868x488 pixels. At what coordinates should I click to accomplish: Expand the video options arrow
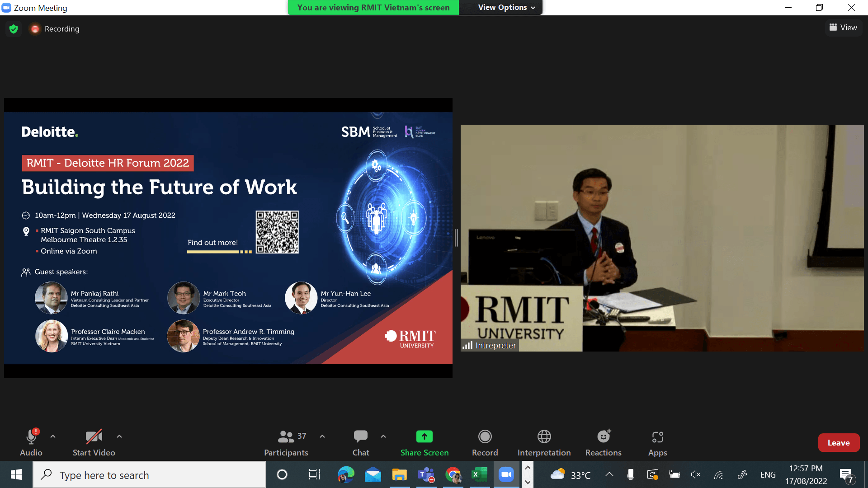coord(119,436)
